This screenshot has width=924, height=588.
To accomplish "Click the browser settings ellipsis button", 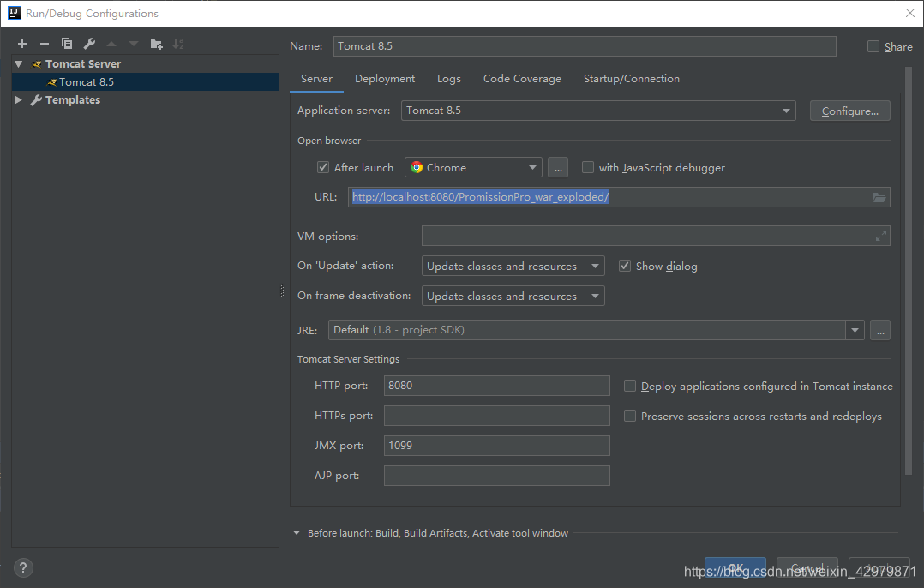I will [x=558, y=167].
